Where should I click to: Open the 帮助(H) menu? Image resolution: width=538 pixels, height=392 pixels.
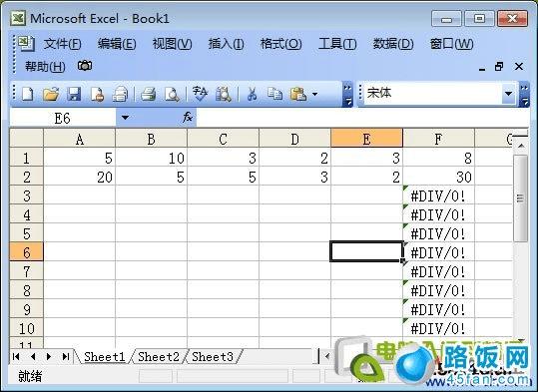pyautogui.click(x=45, y=66)
